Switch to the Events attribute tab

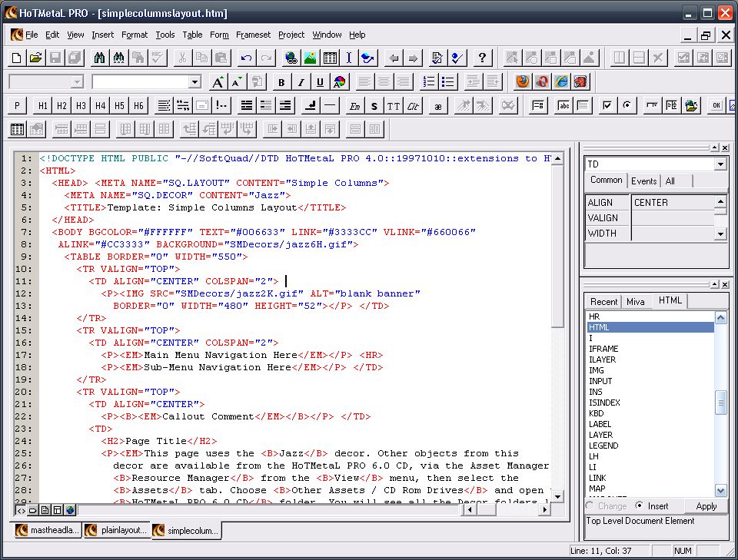(x=643, y=181)
